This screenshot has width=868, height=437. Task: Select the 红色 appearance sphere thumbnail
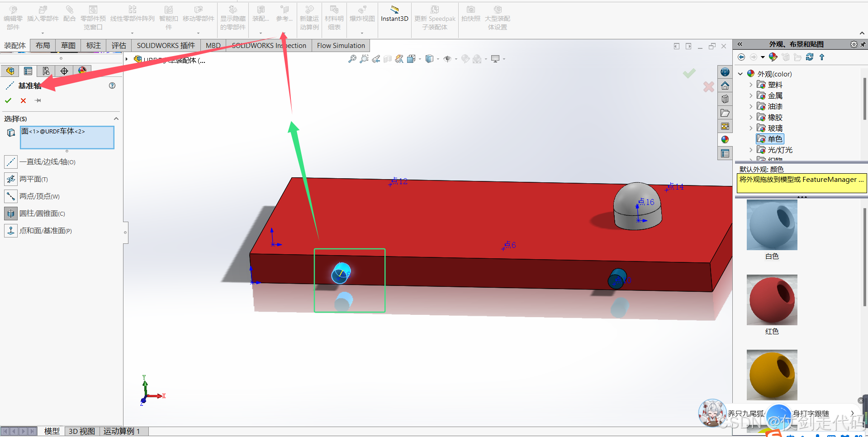click(x=772, y=300)
